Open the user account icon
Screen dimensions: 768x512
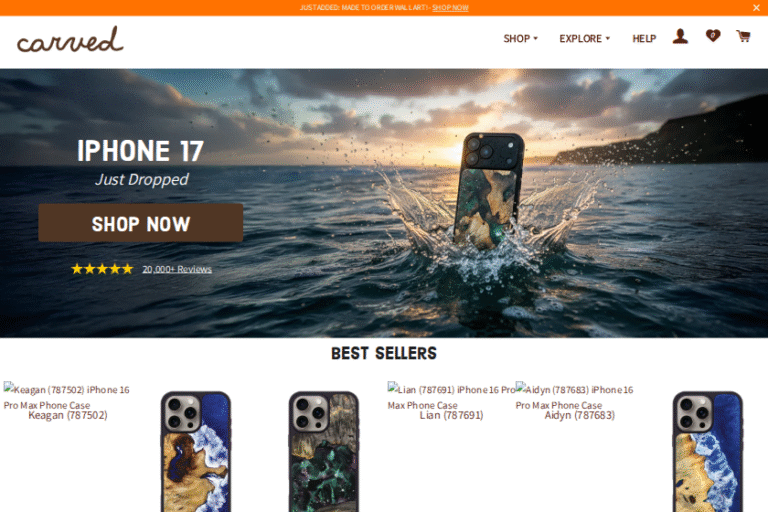coord(680,37)
